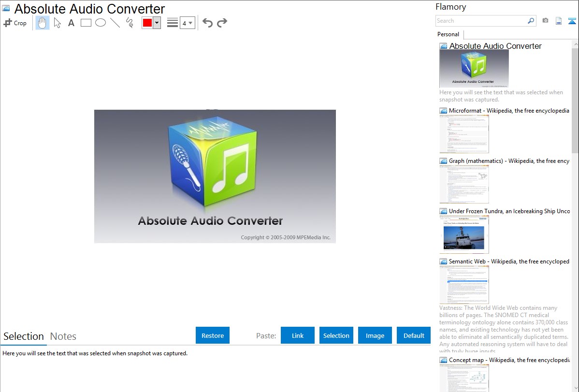The image size is (579, 392).
Task: Activate the hand pan tool
Action: click(43, 23)
